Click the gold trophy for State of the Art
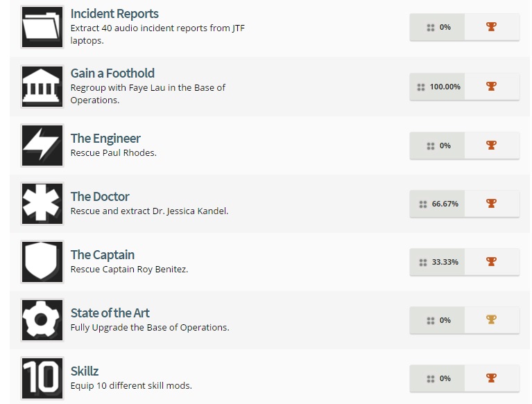The height and width of the screenshot is (404, 532). [491, 319]
